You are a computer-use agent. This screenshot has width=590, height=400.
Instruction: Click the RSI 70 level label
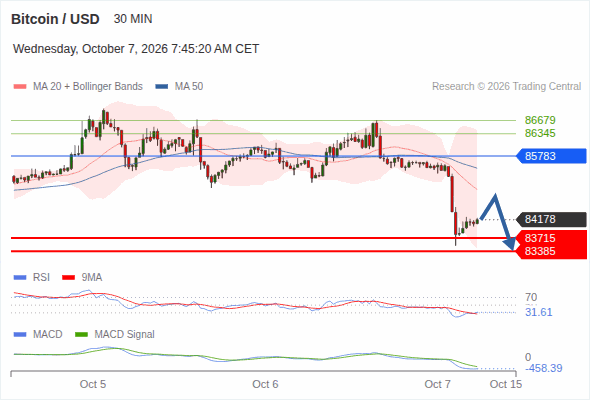[x=531, y=297]
